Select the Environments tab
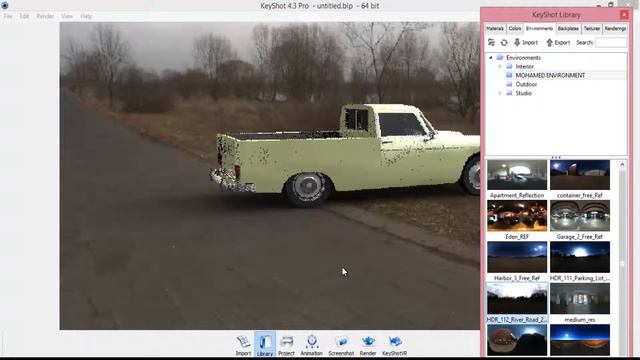640x360 pixels. pyautogui.click(x=539, y=29)
